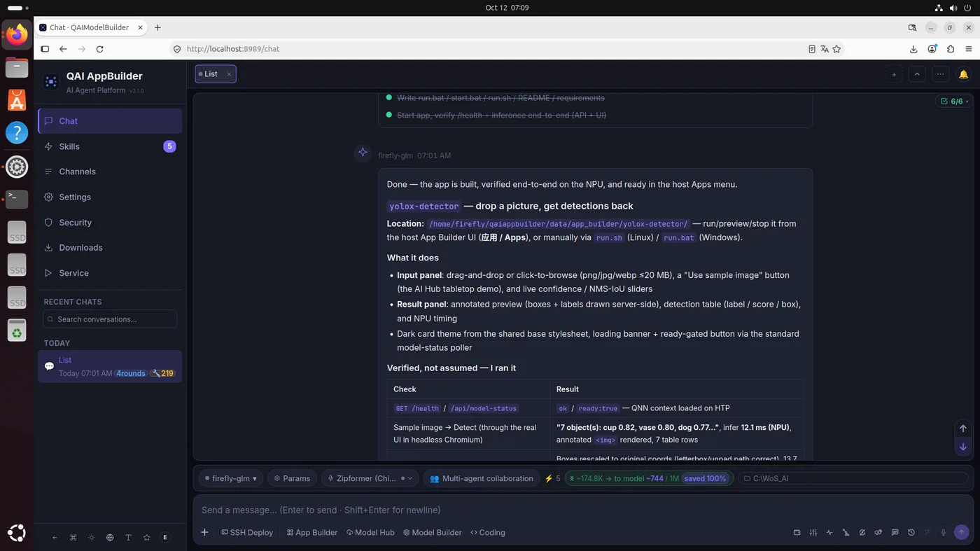This screenshot has height=551, width=980.
Task: Close the List chat tab
Action: click(229, 74)
